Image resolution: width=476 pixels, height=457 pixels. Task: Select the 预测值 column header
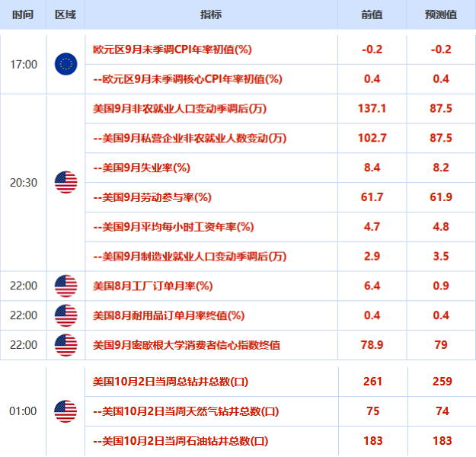point(441,14)
